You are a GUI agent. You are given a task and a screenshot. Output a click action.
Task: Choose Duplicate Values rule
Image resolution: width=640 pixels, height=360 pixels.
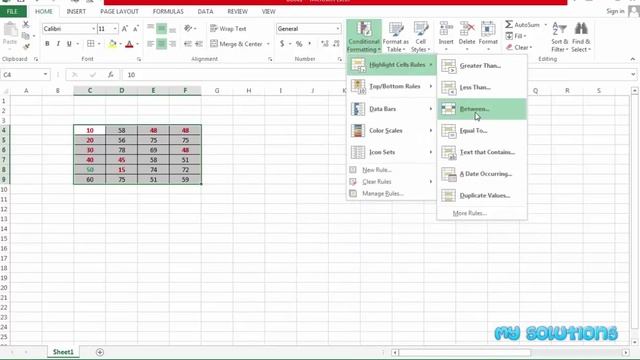(482, 196)
